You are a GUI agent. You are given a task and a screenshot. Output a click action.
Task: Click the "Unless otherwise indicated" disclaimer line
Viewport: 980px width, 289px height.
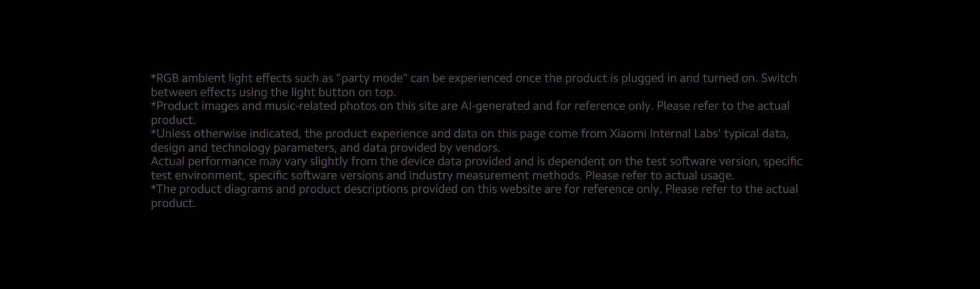tap(470, 134)
